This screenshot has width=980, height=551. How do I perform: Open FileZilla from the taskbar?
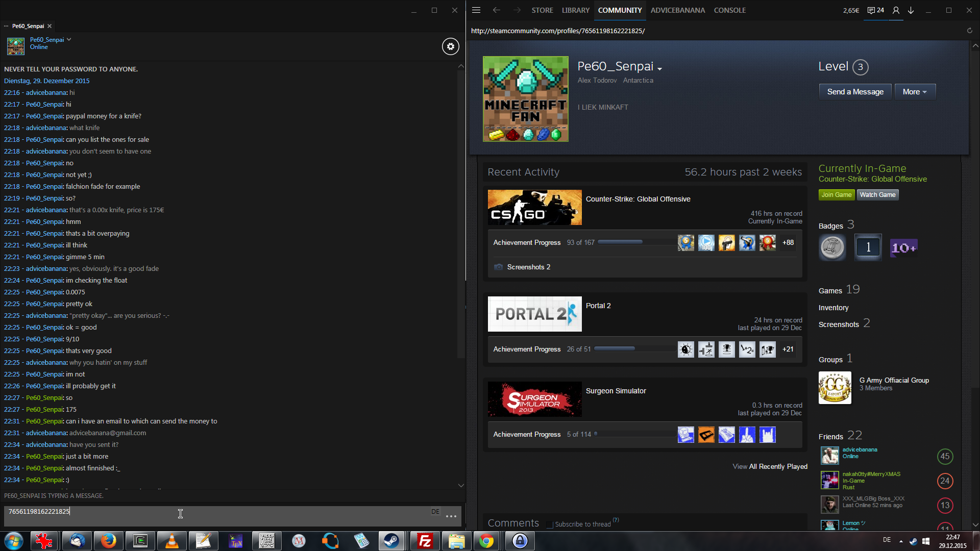pos(425,541)
